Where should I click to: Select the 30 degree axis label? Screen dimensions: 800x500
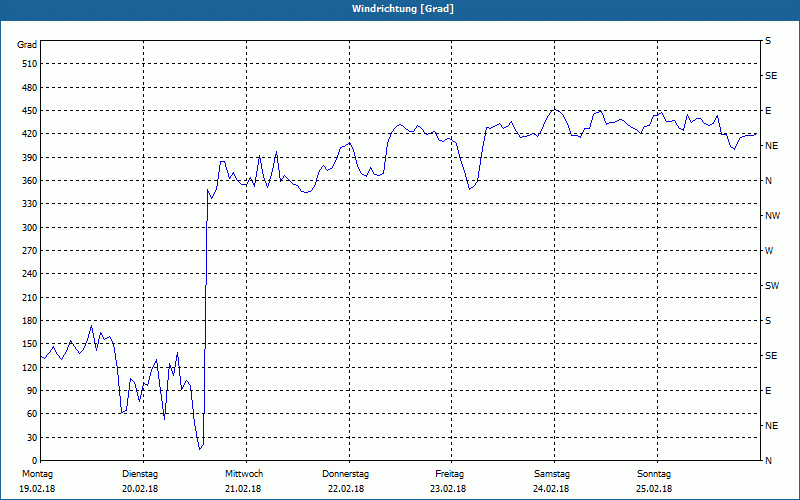[32, 438]
